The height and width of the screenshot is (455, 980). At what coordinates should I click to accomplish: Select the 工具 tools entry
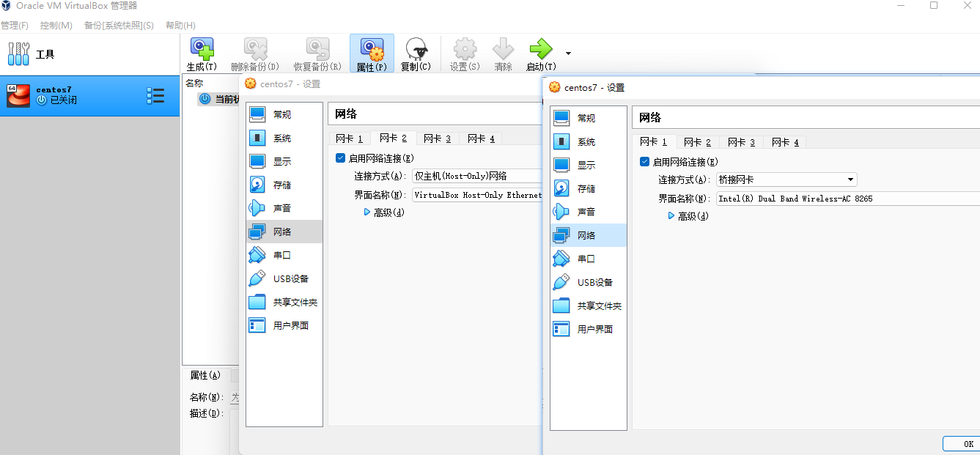[x=89, y=54]
